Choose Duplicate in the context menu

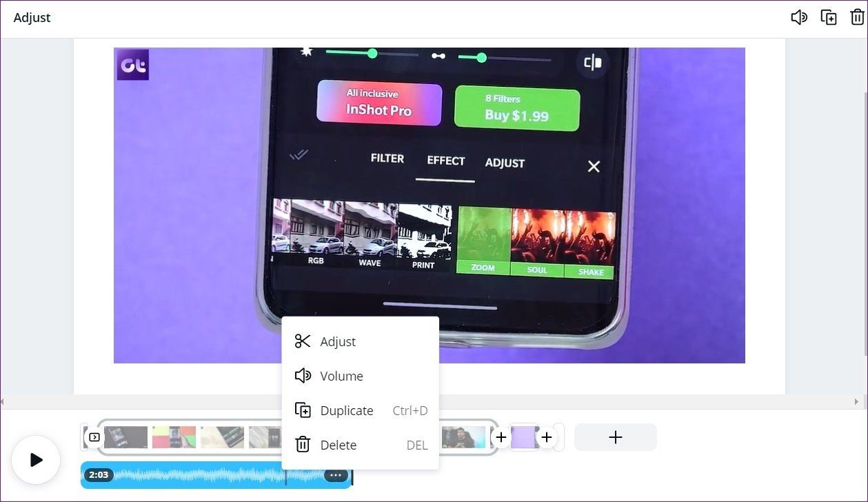(361, 410)
